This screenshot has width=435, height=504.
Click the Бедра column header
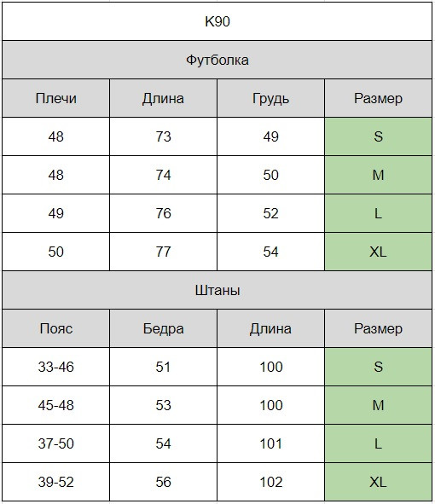point(163,328)
